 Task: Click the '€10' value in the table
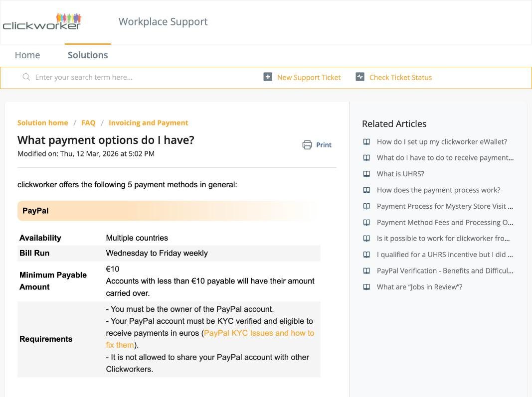[112, 269]
